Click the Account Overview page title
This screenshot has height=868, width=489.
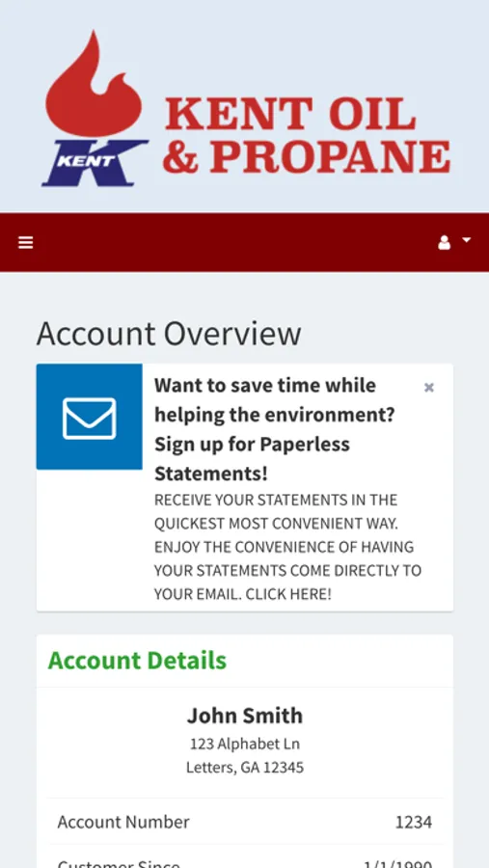169,334
